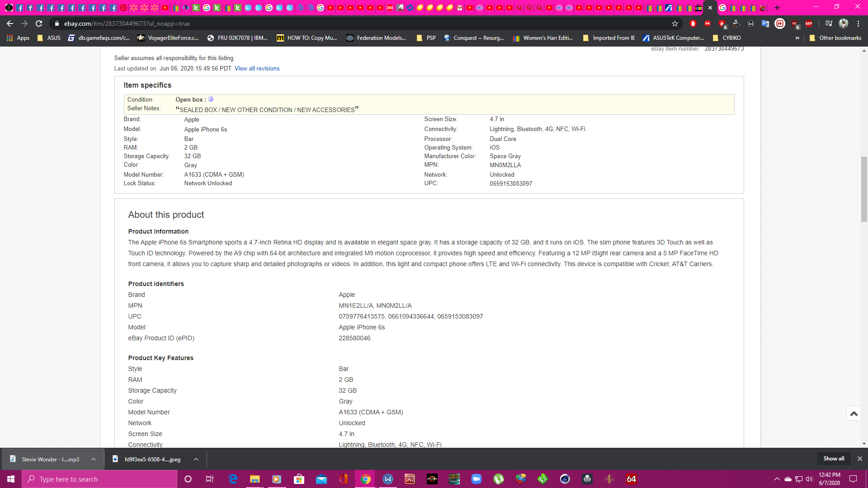
Task: Open the Other bookmarks folder
Action: [835, 38]
